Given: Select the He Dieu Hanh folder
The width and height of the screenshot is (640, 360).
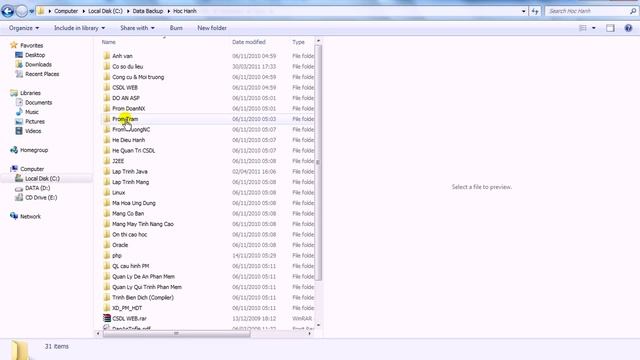Looking at the screenshot, I should (128, 140).
